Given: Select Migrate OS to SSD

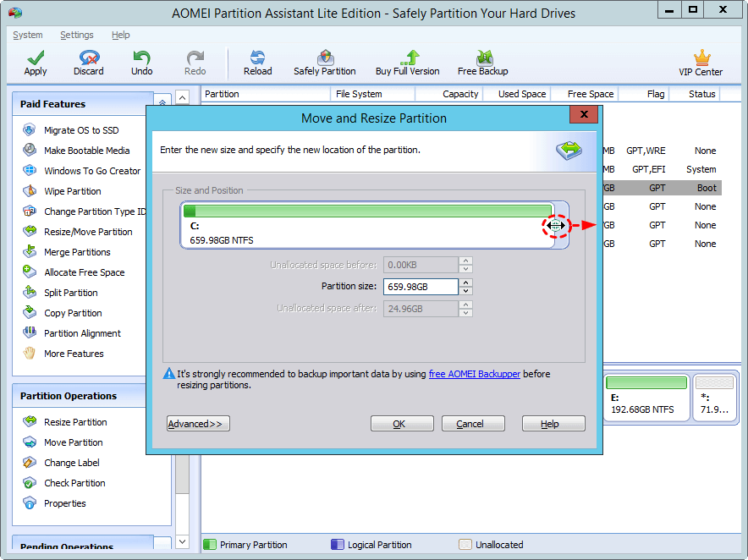Looking at the screenshot, I should tap(81, 130).
